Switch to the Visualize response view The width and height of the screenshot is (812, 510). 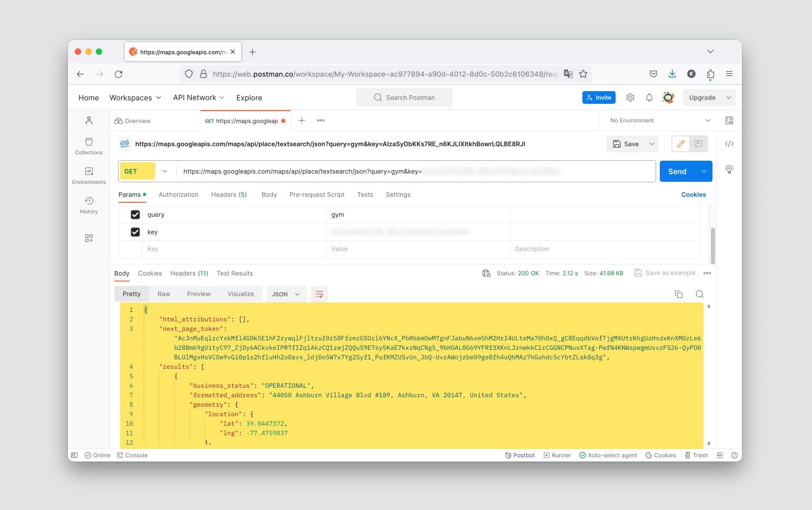(x=241, y=294)
